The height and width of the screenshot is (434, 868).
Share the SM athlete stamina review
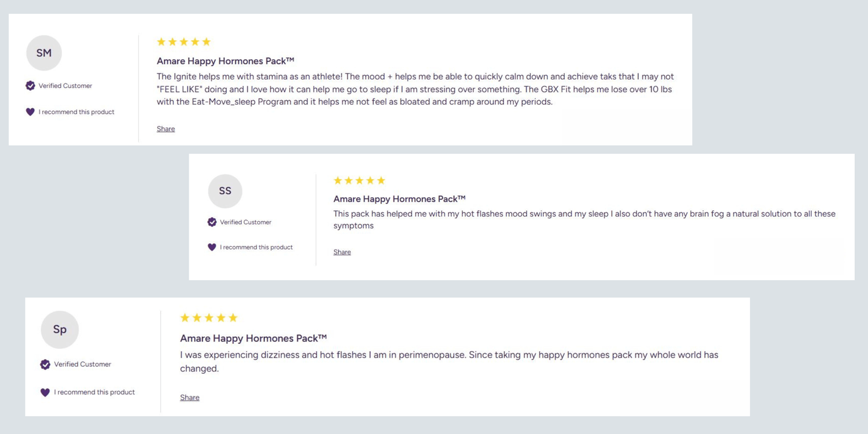(x=165, y=128)
